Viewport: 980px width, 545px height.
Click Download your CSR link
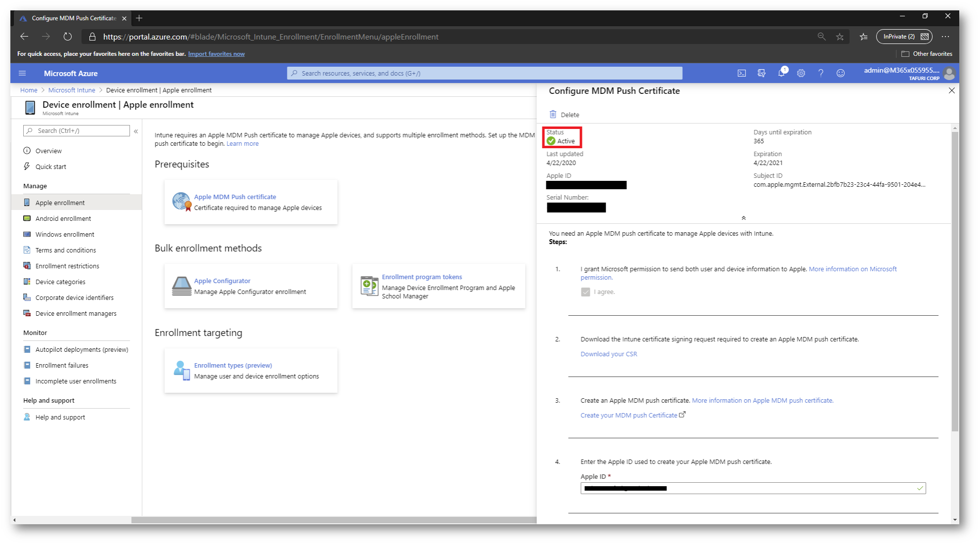tap(609, 354)
